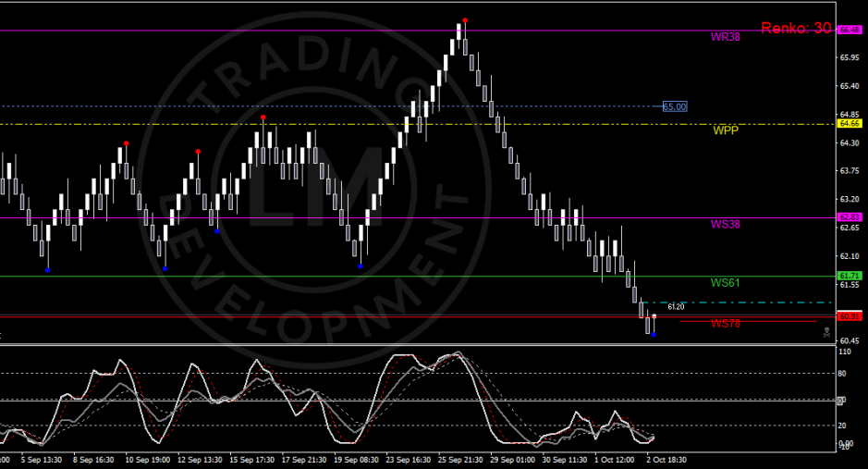This screenshot has height=469, width=868.
Task: Click the boxed 65.00 price label
Action: 675,106
